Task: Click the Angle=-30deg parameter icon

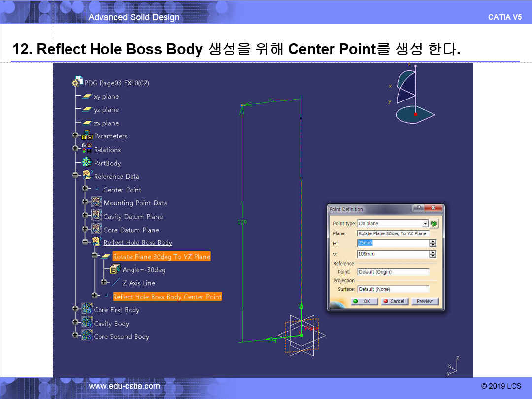Action: 115,269
